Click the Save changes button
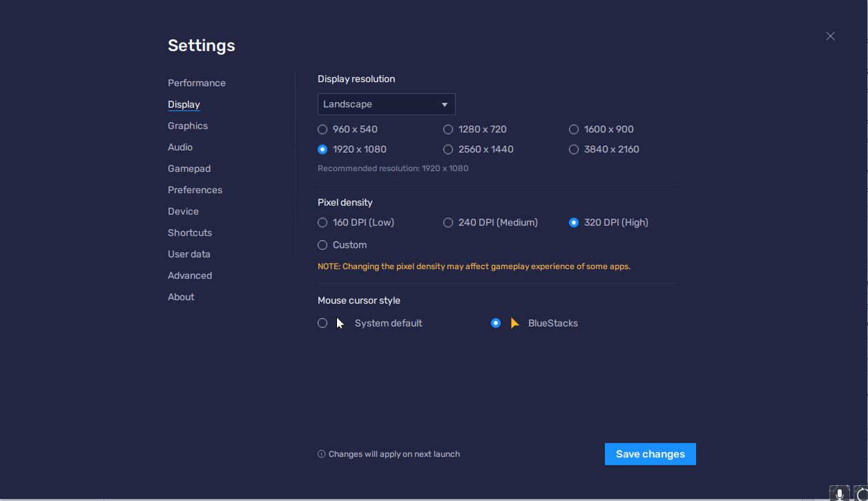The width and height of the screenshot is (868, 501). [650, 454]
